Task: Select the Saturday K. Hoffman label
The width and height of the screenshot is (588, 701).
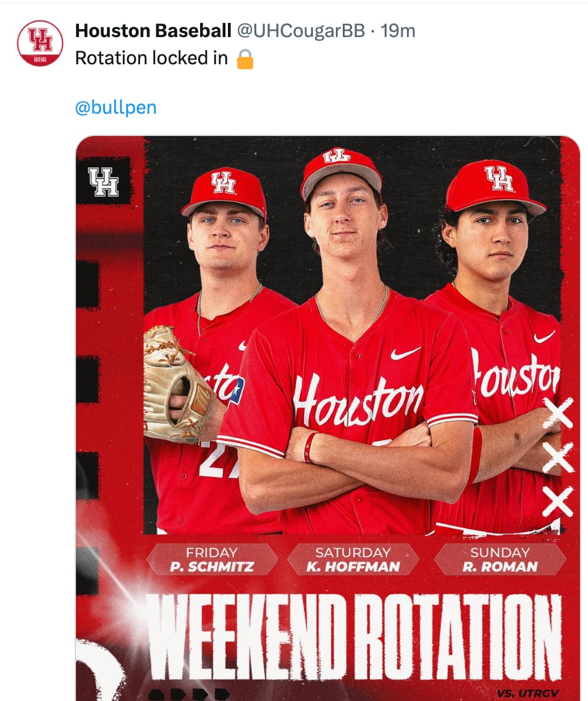Action: pos(353,559)
